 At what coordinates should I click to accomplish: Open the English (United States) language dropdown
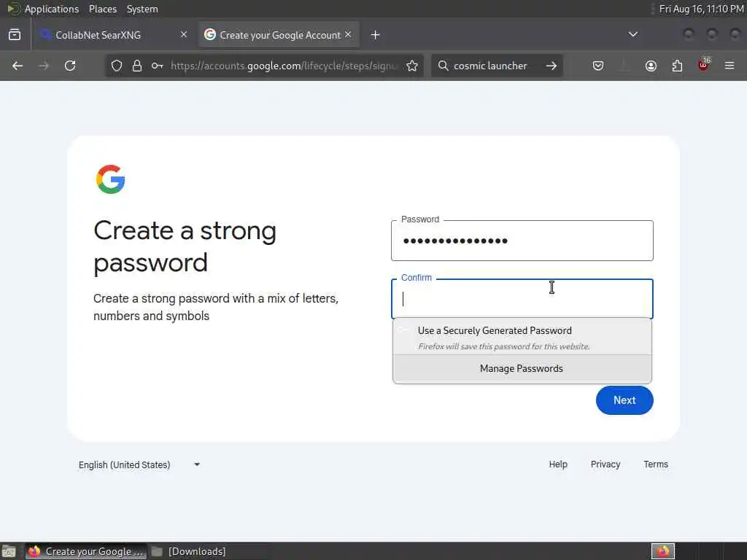139,464
